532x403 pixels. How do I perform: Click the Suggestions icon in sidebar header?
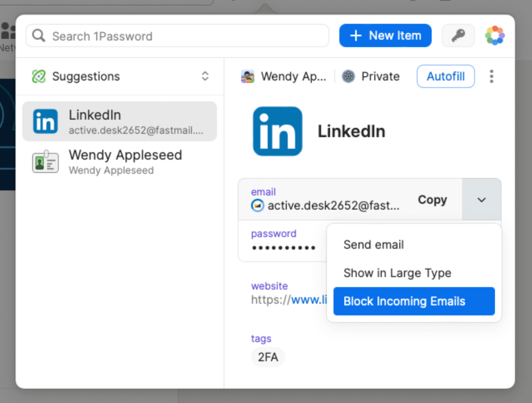click(39, 76)
